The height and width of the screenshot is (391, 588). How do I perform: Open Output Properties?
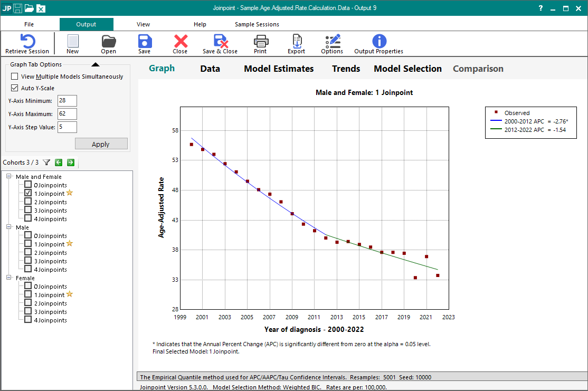point(379,42)
